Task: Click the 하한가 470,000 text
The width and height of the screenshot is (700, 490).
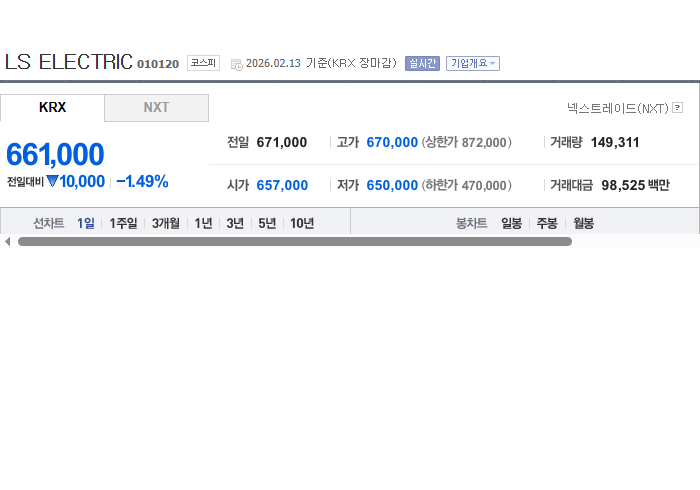Action: coord(467,185)
